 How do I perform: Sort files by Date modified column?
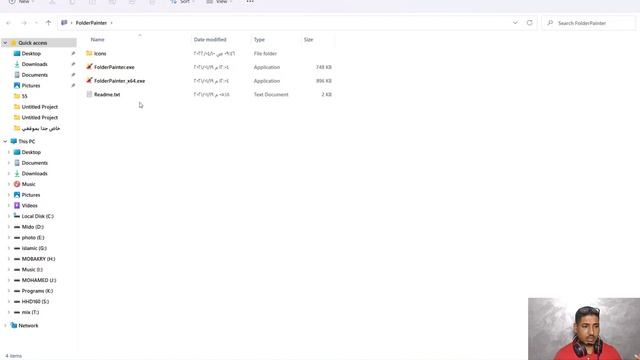coord(210,40)
